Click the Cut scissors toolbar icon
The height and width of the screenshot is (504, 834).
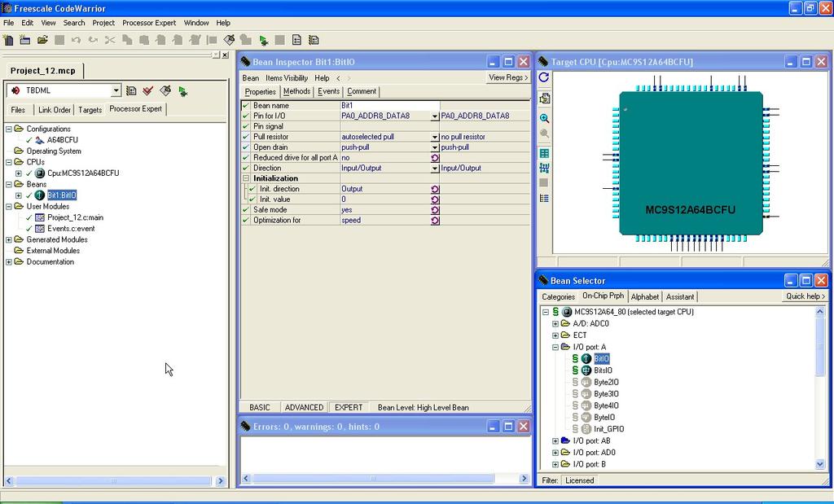pos(110,40)
